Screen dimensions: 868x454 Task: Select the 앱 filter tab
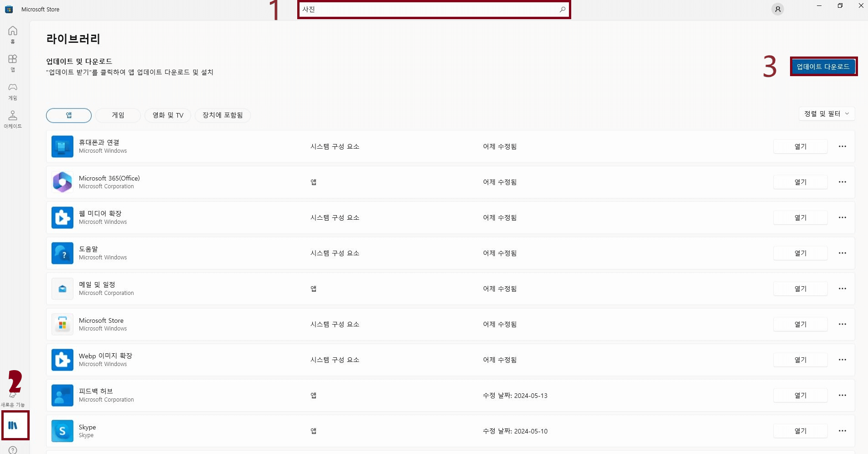point(69,115)
